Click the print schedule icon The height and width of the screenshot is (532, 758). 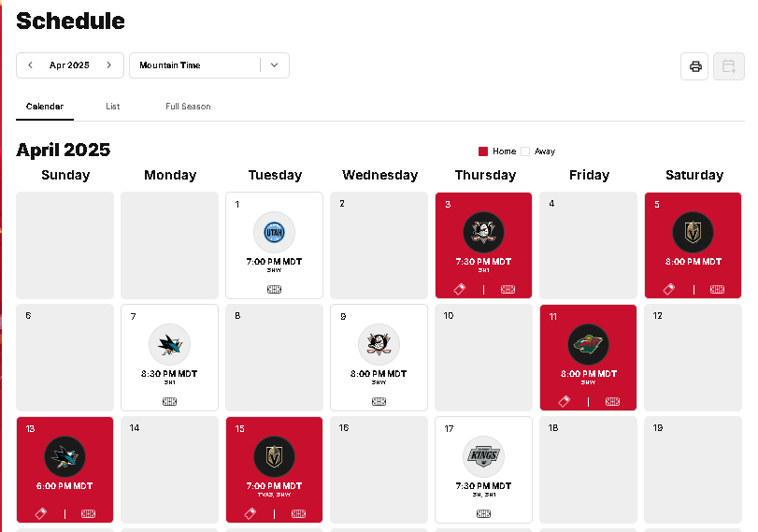694,66
